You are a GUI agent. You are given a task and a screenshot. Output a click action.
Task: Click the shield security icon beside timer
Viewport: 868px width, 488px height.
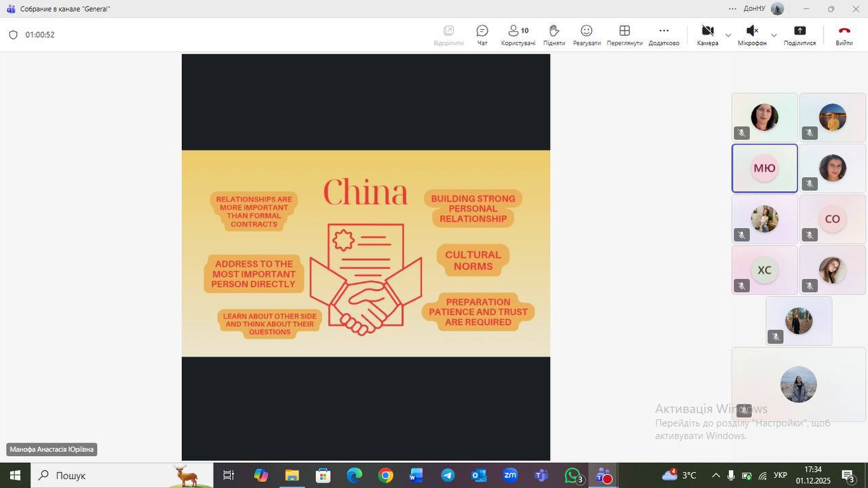[13, 35]
